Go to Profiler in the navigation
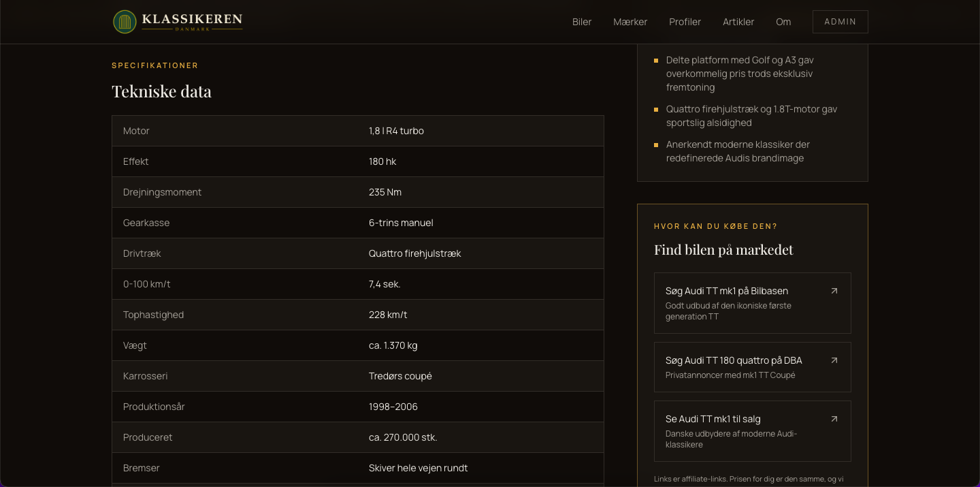The image size is (980, 487). click(x=685, y=22)
